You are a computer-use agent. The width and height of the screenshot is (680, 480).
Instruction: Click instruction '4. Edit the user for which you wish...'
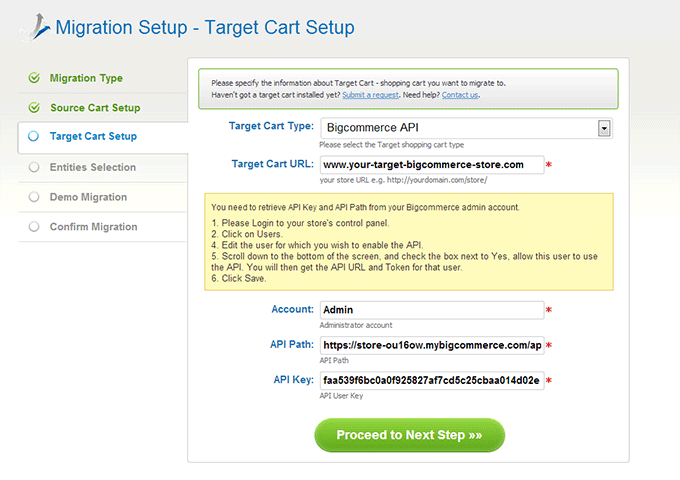coord(317,245)
